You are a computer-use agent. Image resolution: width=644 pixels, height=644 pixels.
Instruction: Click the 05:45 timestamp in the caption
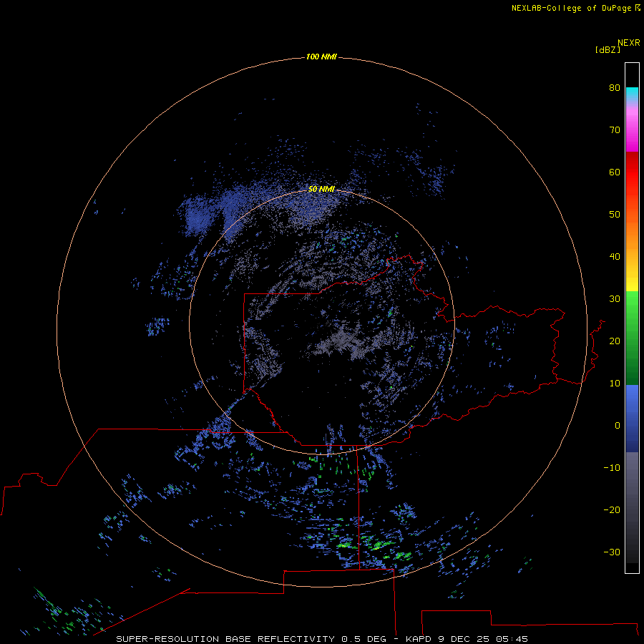(512, 639)
